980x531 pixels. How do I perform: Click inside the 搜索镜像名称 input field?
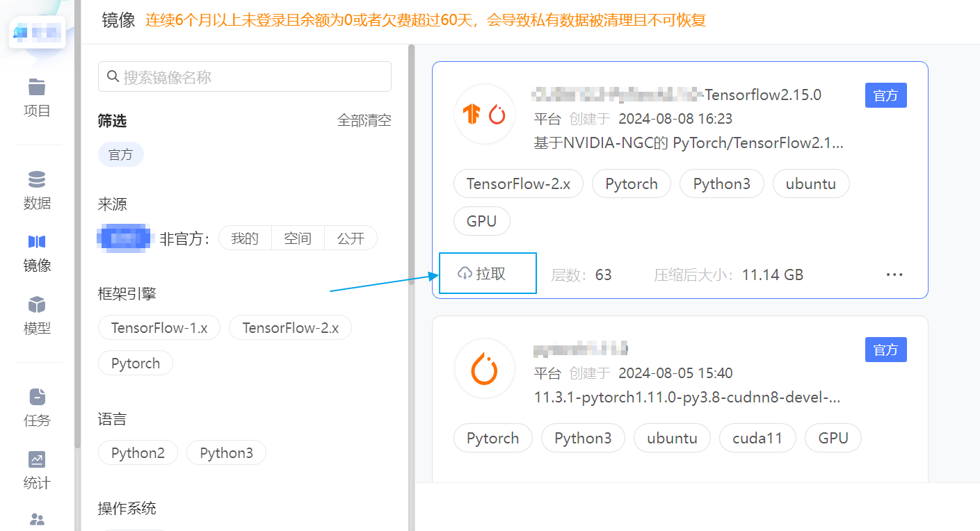pos(244,76)
